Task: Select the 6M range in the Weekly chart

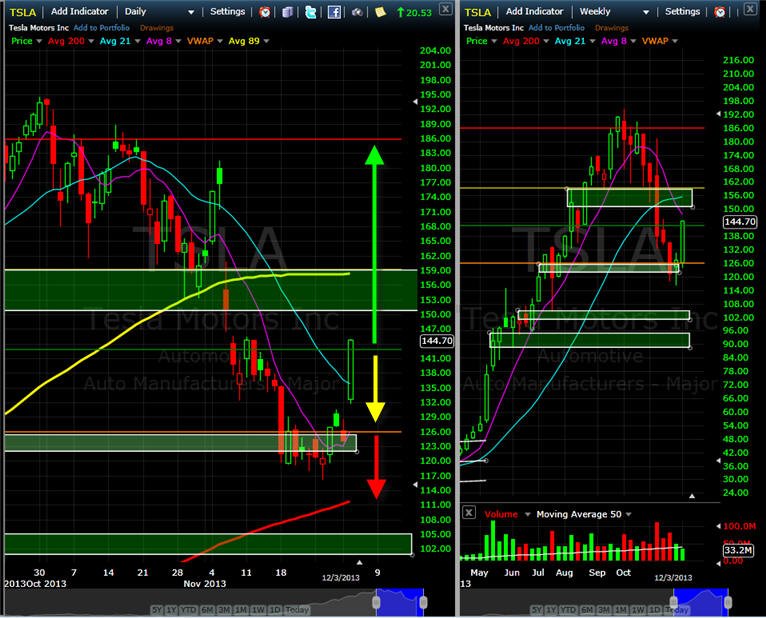Action: [x=587, y=610]
